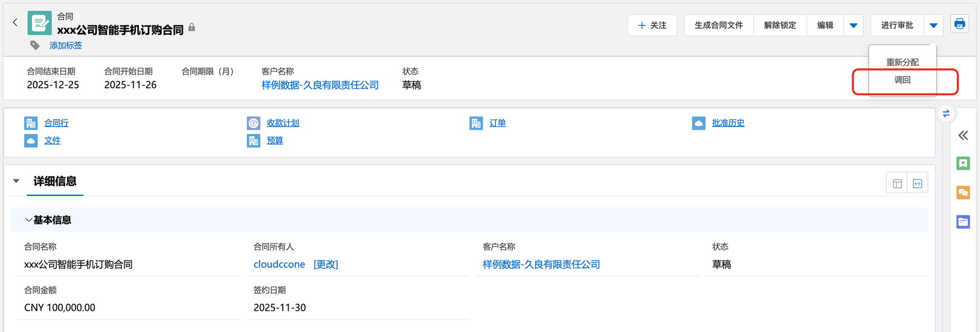Open the orange chat sidebar icon
980x332 pixels.
coord(963,192)
